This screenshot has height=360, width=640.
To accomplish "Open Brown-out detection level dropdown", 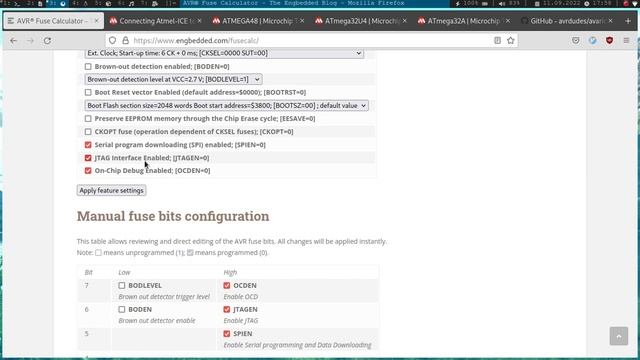I will click(173, 79).
